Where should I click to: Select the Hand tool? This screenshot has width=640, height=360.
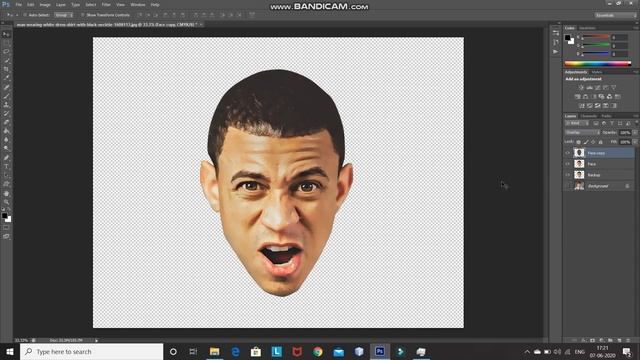[6, 193]
